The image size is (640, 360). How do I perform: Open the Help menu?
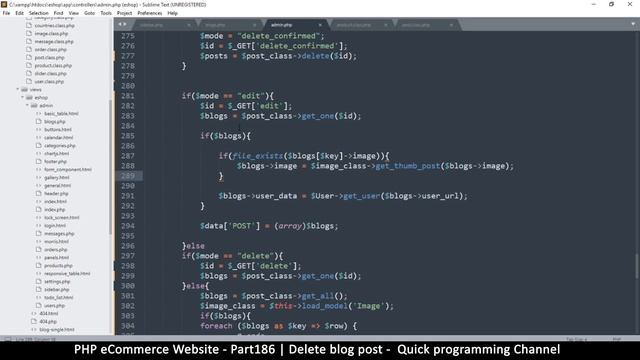point(173,13)
